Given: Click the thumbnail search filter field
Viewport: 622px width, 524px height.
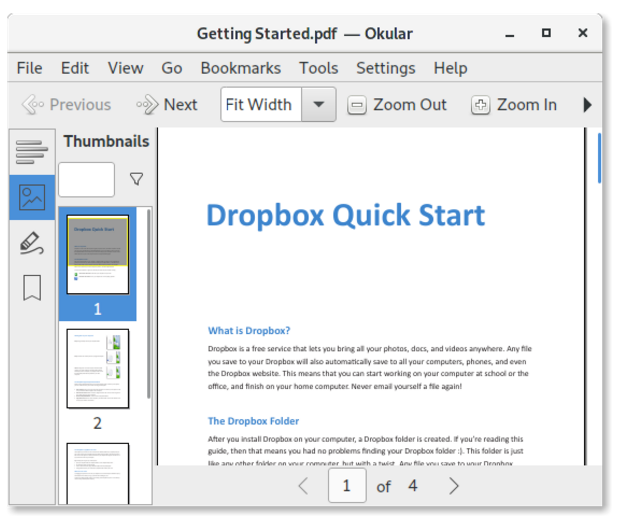Looking at the screenshot, I should click(x=86, y=179).
